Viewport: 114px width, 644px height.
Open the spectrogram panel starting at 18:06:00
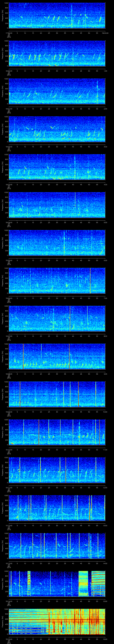point(57,280)
